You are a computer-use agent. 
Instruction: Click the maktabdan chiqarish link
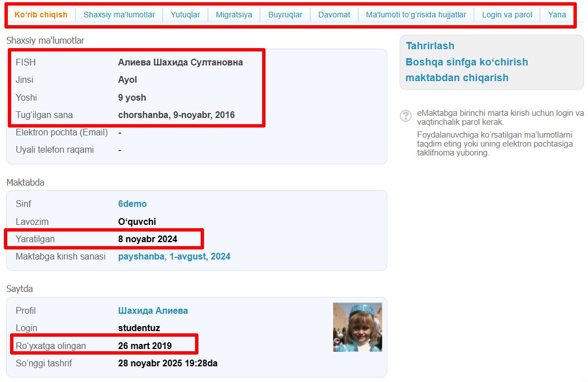pos(457,78)
